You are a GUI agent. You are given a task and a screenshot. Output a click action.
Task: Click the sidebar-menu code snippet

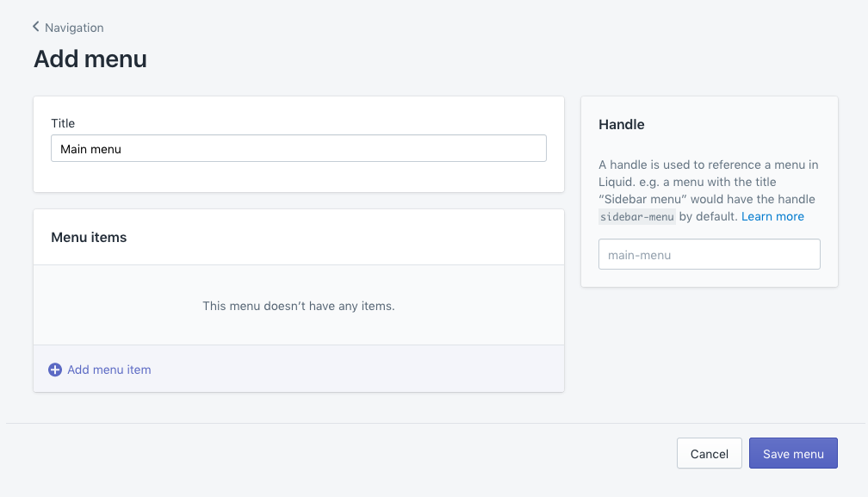pyautogui.click(x=637, y=217)
